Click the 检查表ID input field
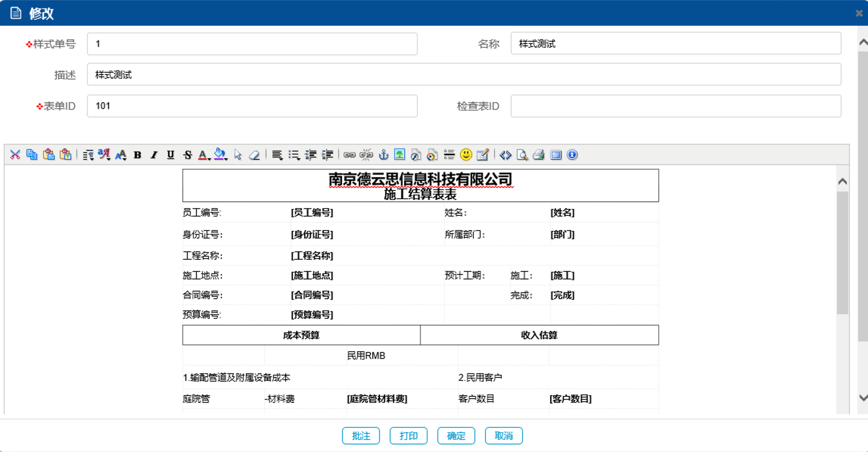Screen dimensions: 868x452 (675, 106)
